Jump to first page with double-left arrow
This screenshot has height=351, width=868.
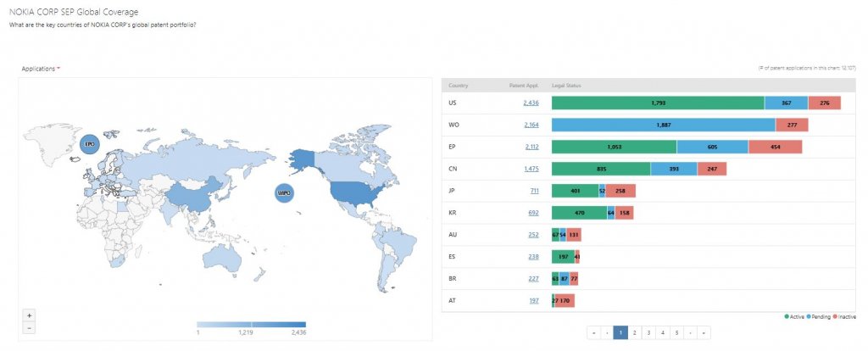(593, 333)
